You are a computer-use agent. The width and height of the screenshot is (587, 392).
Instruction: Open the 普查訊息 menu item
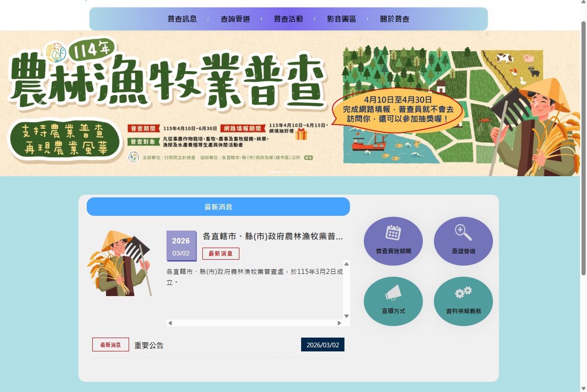[182, 19]
